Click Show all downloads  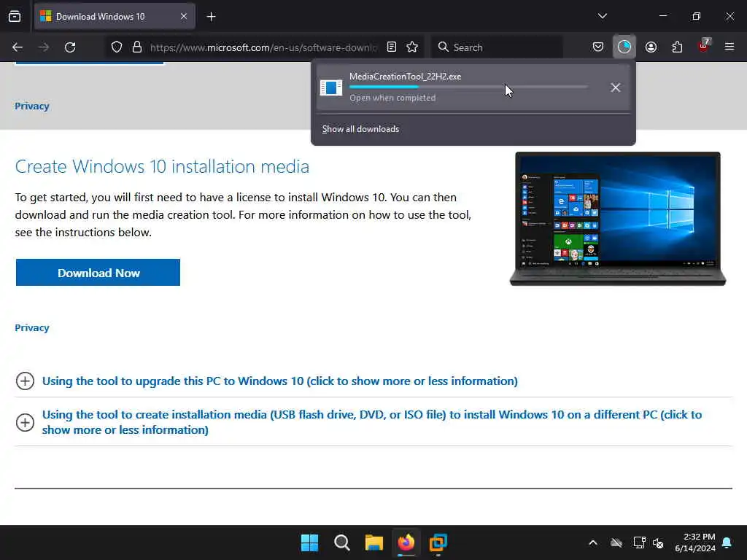click(360, 129)
